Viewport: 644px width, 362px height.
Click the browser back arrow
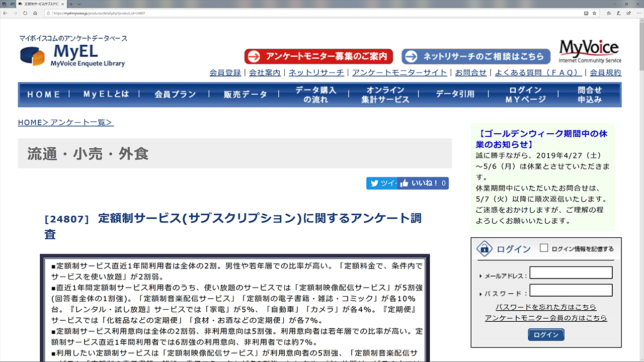(6, 13)
